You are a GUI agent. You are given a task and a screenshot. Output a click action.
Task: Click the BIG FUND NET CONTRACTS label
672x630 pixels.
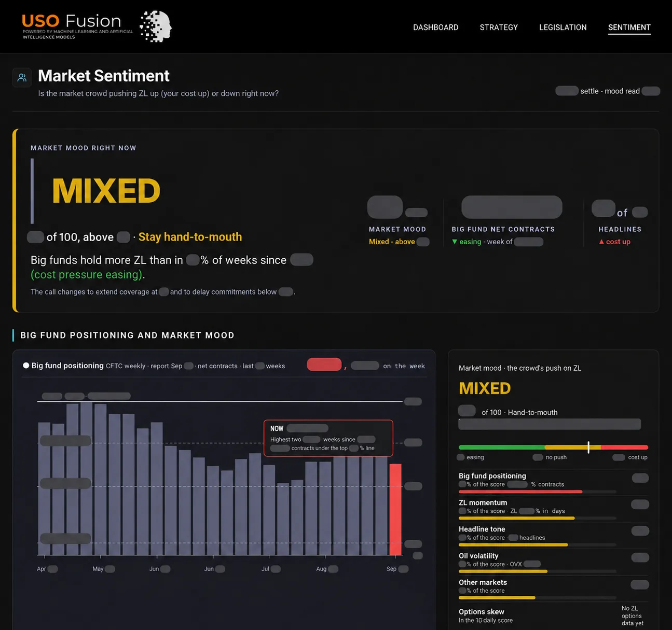(503, 229)
